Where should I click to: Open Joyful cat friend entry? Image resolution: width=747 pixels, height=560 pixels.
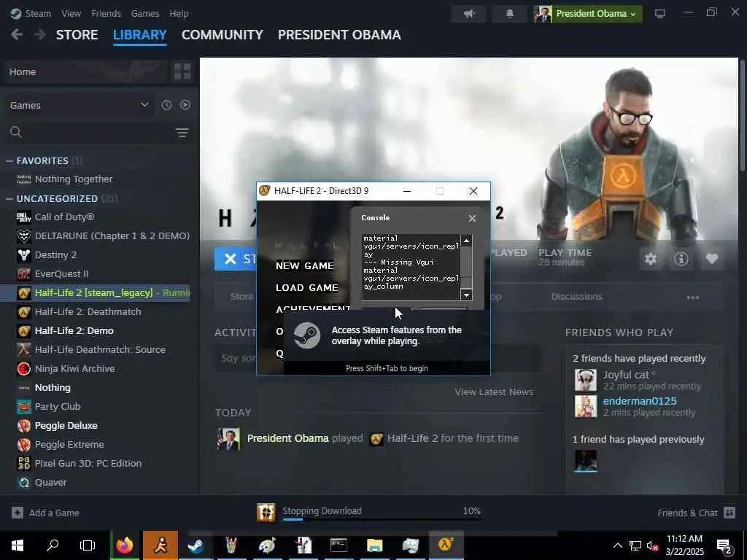pos(626,375)
